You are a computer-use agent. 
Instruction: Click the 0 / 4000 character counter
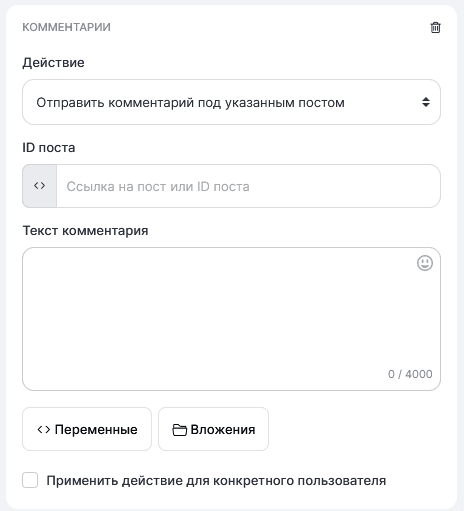(x=410, y=374)
